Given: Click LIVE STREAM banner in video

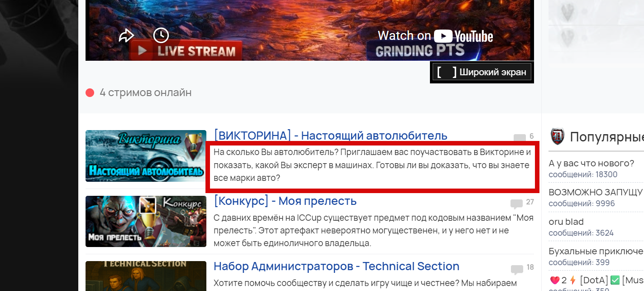Looking at the screenshot, I should tap(186, 51).
